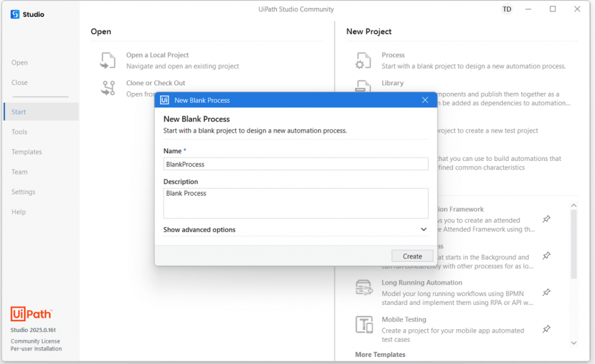Click the Library project type label
Viewport: 595px width, 364px height.
[393, 83]
